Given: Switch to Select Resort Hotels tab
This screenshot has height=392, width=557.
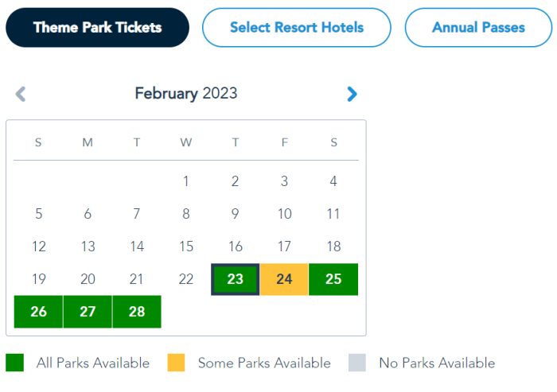Looking at the screenshot, I should click(x=297, y=28).
